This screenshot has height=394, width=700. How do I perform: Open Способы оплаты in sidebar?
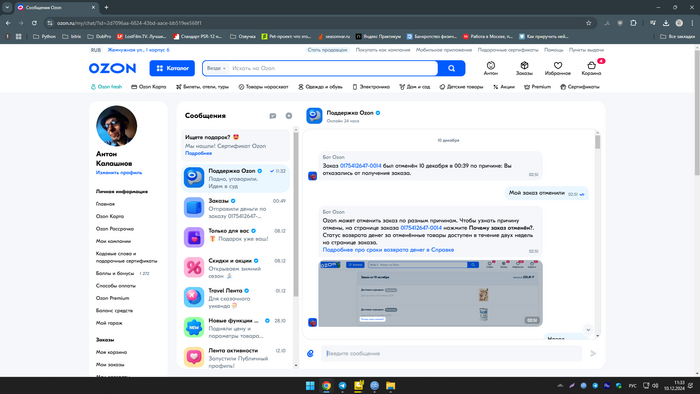[116, 286]
